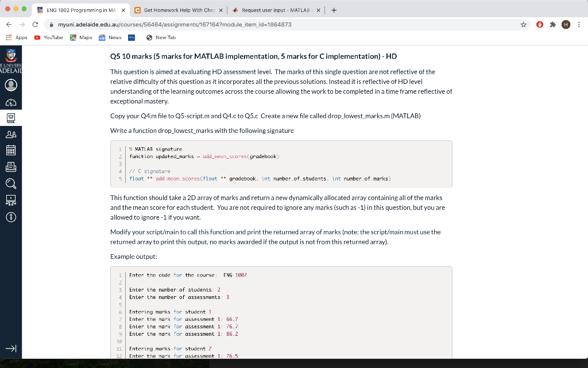This screenshot has width=588, height=368.
Task: Open the Search magnifier in sidebar
Action: click(x=11, y=183)
